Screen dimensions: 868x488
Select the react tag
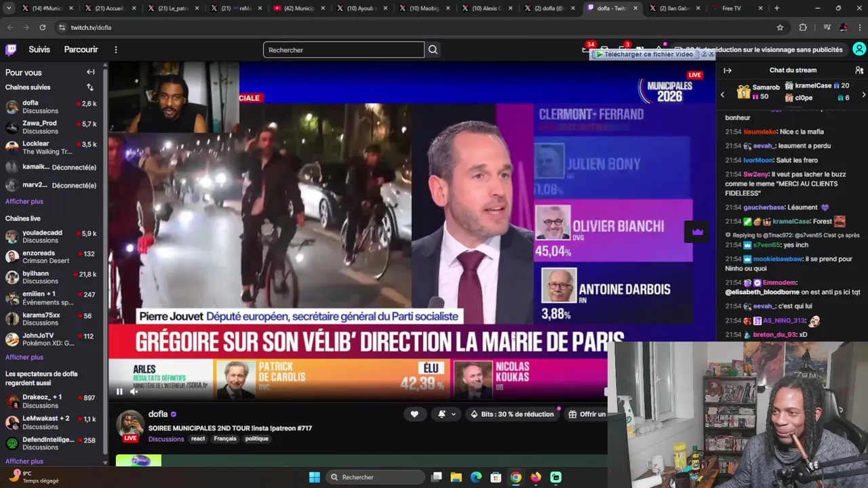point(198,439)
